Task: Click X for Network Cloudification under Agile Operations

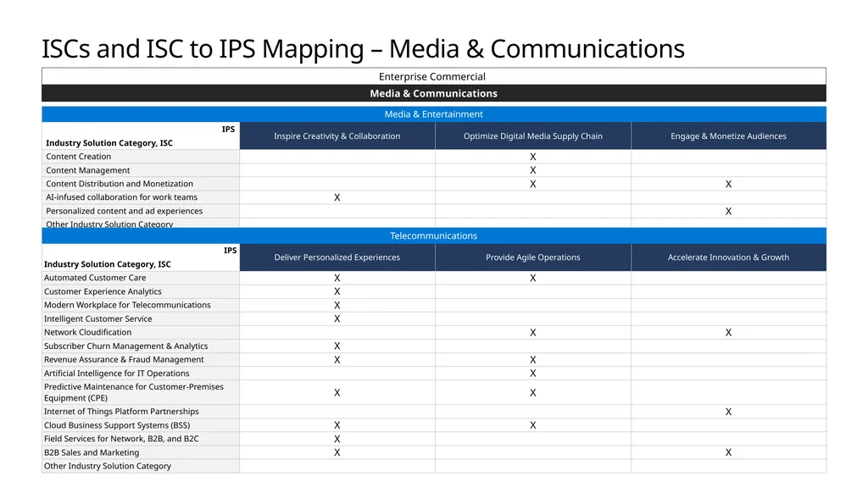Action: tap(533, 333)
